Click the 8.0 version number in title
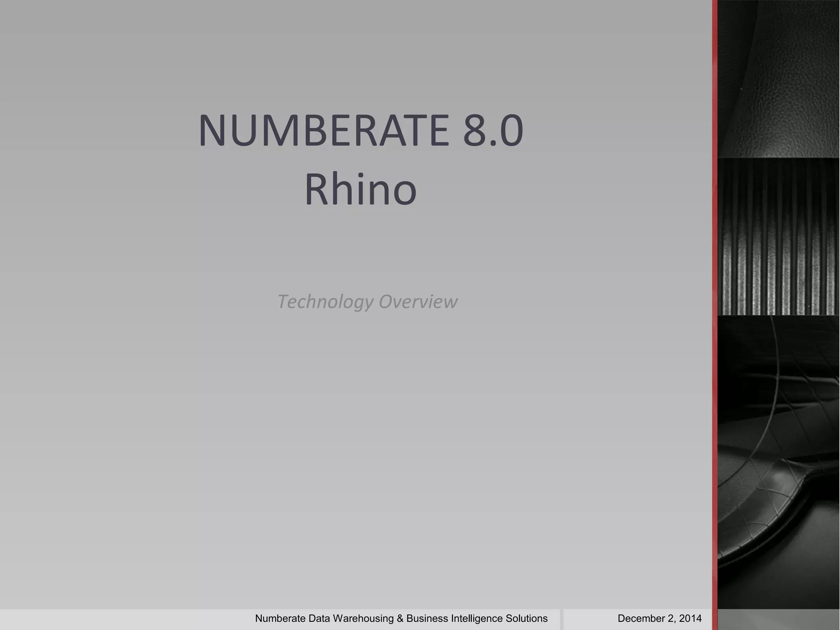Screen dimensions: 840x630 (x=493, y=130)
